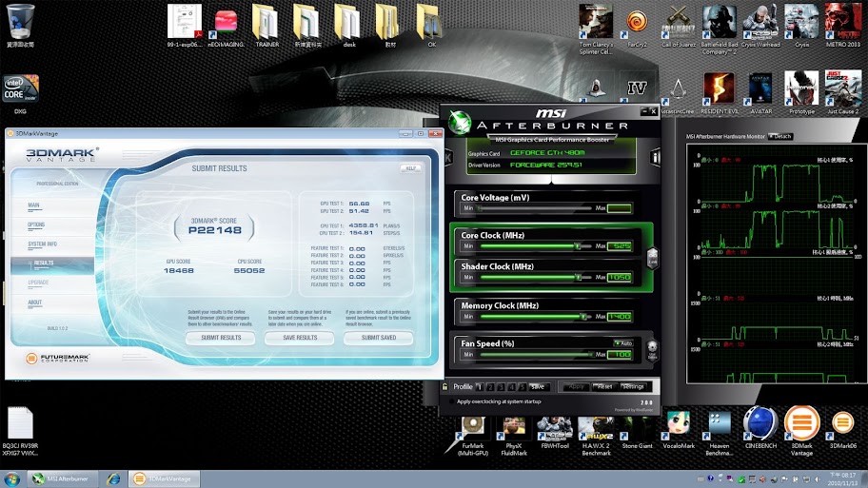Open the Just Cause 2 desktop shortcut
Viewport: 868px width, 488px height.
(x=842, y=93)
